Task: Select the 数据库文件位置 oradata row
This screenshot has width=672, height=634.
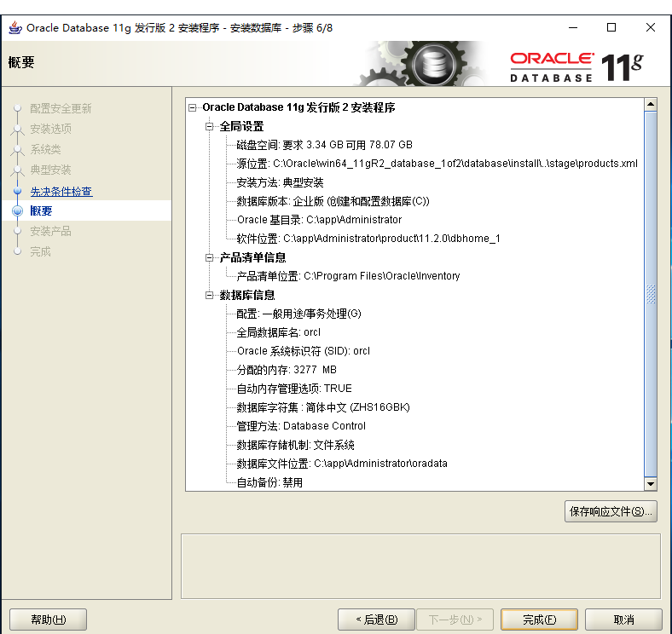Action: point(342,464)
